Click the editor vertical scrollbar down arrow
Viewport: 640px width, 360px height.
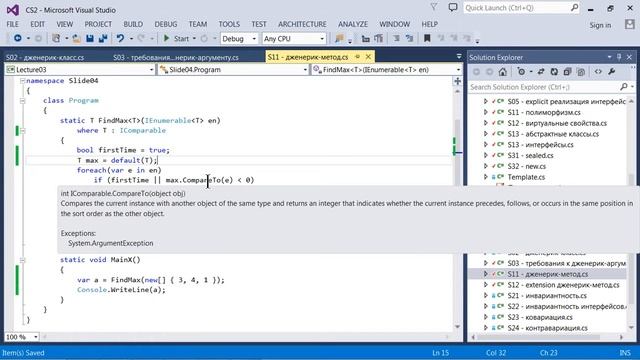458,327
